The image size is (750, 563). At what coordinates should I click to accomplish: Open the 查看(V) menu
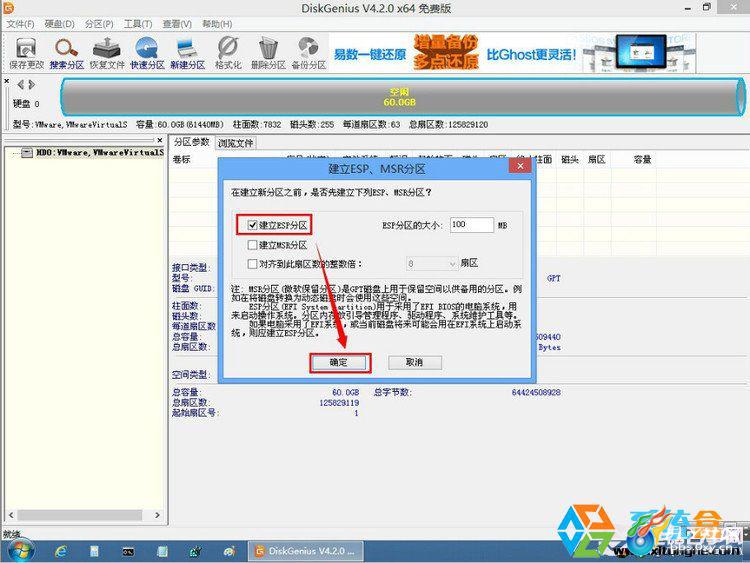pyautogui.click(x=177, y=24)
